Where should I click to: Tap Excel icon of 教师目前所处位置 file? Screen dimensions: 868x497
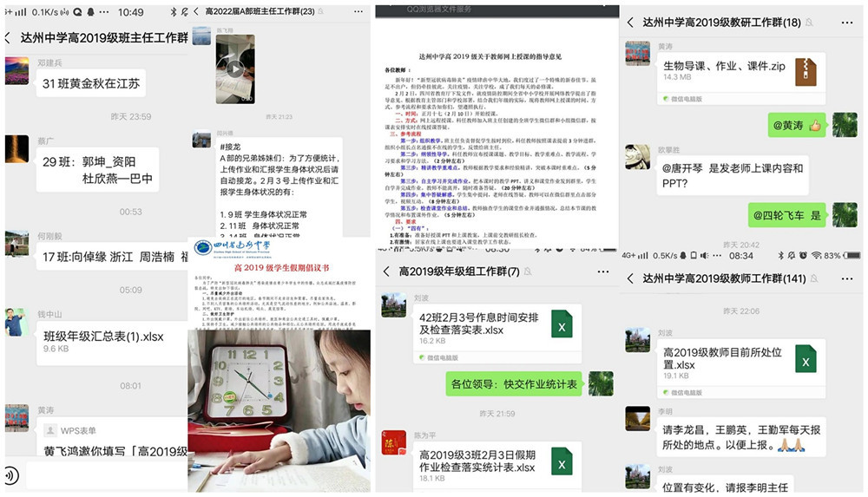click(806, 358)
